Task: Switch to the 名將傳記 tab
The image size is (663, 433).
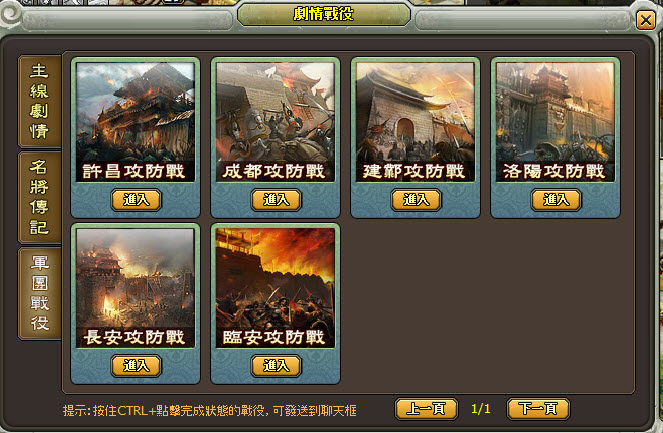Action: pyautogui.click(x=39, y=197)
